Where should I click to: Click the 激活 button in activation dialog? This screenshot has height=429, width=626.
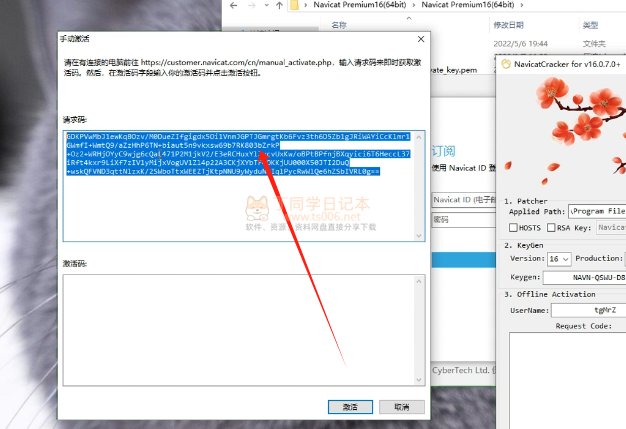click(350, 407)
